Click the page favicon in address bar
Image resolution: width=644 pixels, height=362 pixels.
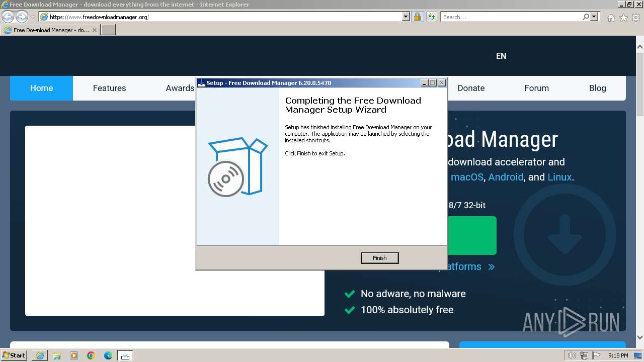pos(44,17)
